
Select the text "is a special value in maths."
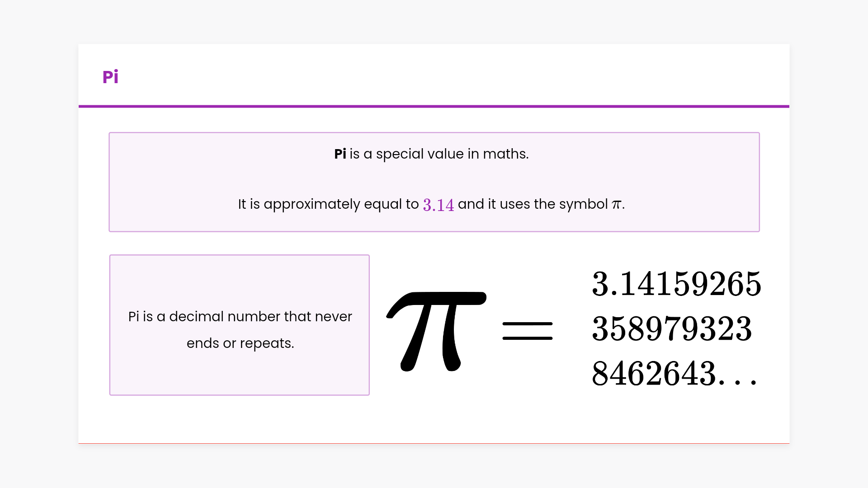[x=439, y=154]
